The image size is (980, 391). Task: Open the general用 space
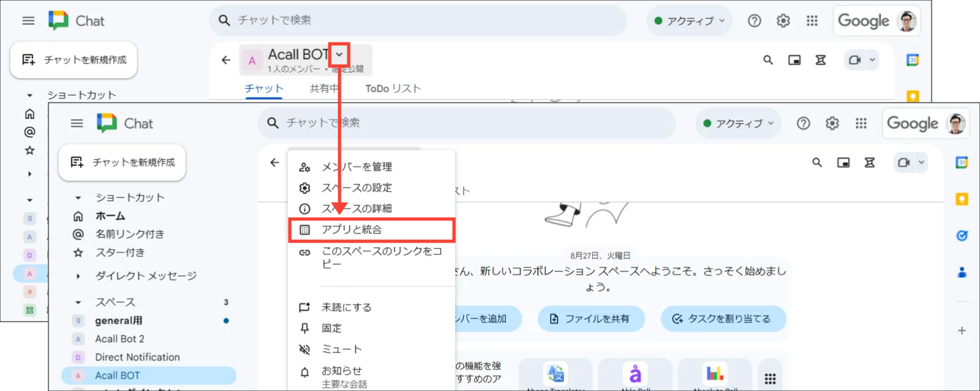pos(149,320)
